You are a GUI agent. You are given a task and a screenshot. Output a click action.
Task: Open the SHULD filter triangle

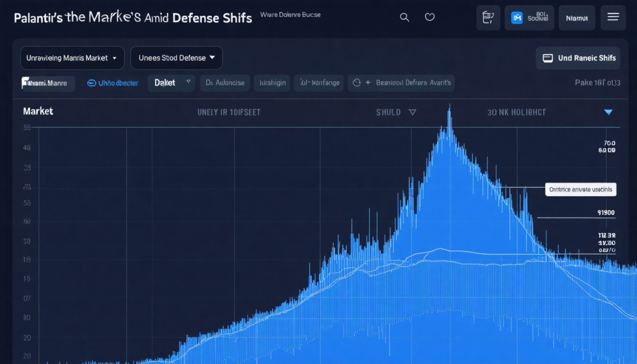412,112
